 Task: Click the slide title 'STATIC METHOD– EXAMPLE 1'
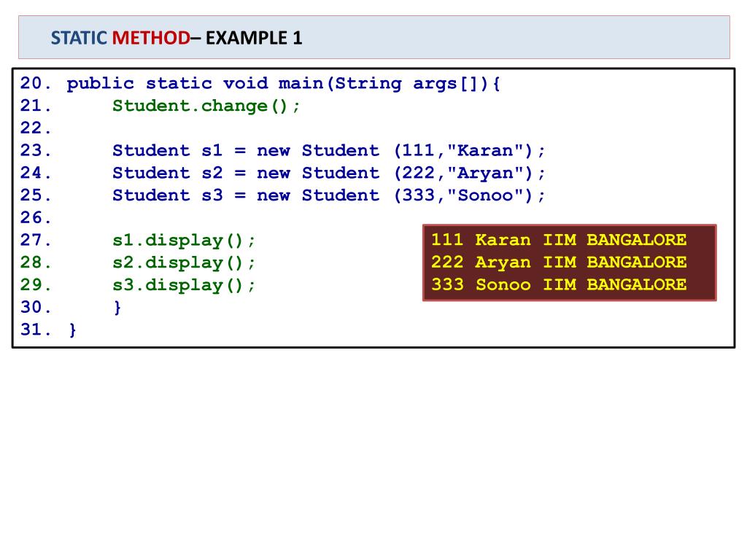click(177, 38)
